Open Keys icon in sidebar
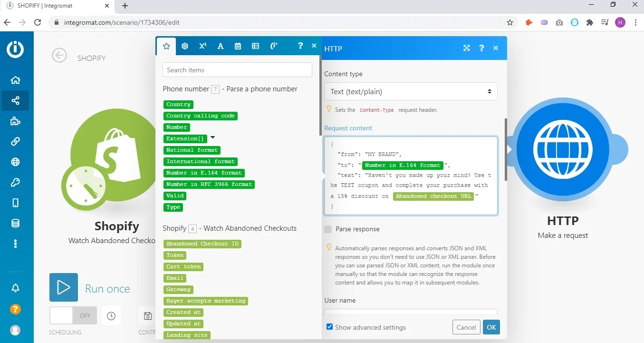 coord(16,182)
